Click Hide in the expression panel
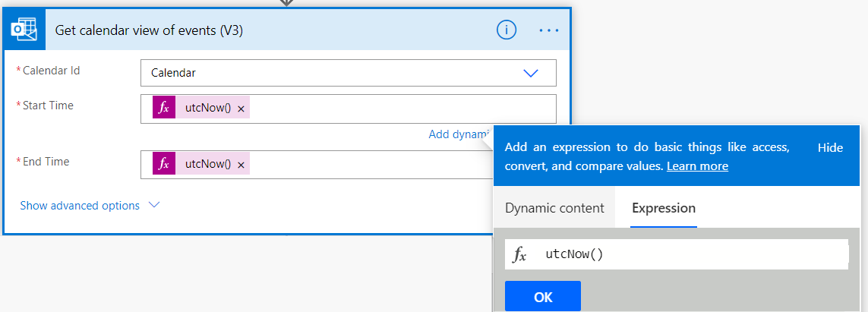The image size is (868, 312). 830,148
